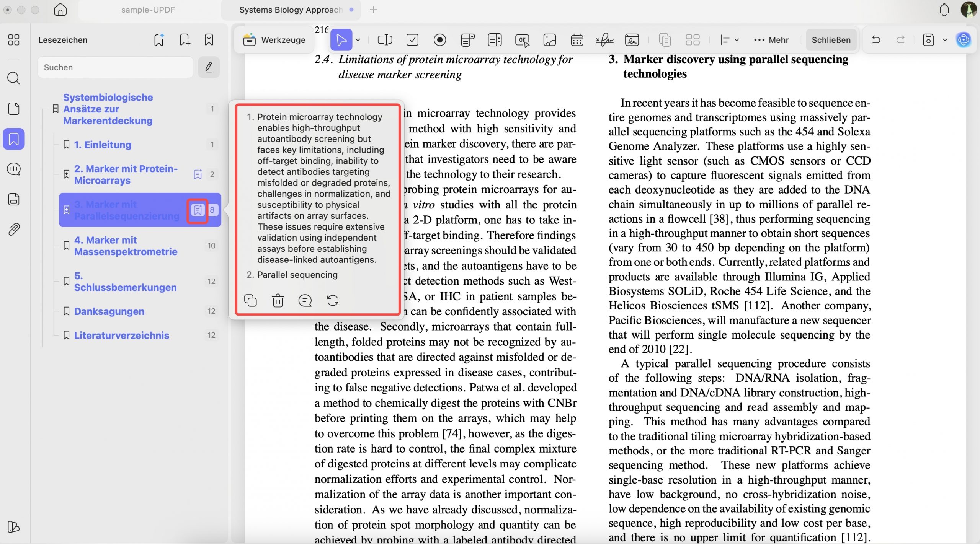Expand the save button dropdown

click(944, 39)
